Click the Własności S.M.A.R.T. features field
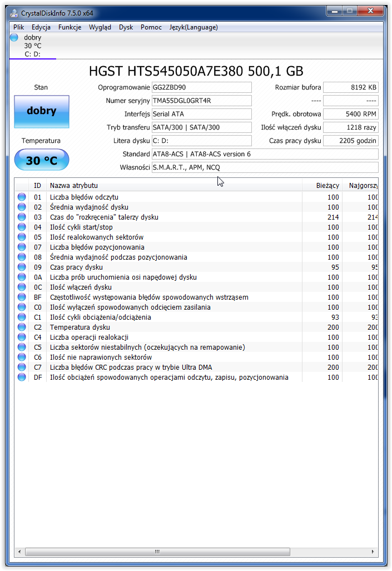 pyautogui.click(x=265, y=167)
